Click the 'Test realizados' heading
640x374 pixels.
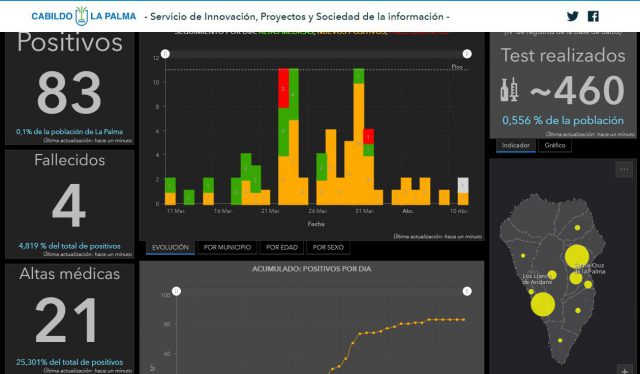563,55
